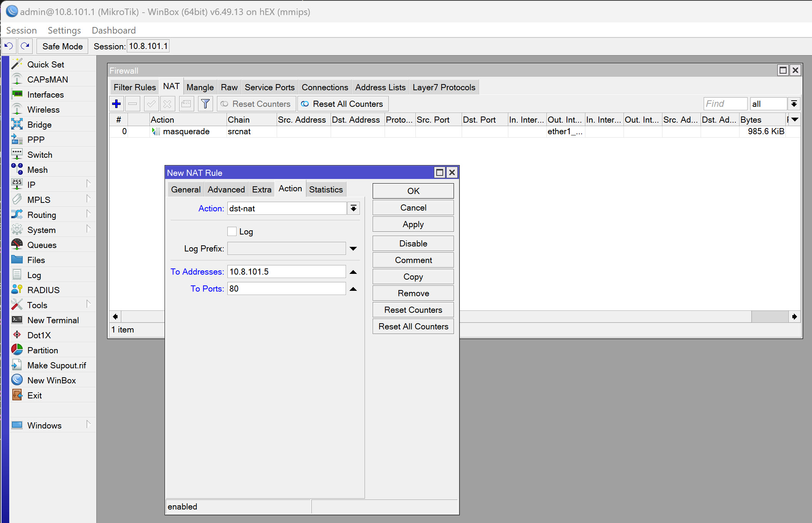812x523 pixels.
Task: Switch to the Mangle tab
Action: [200, 87]
